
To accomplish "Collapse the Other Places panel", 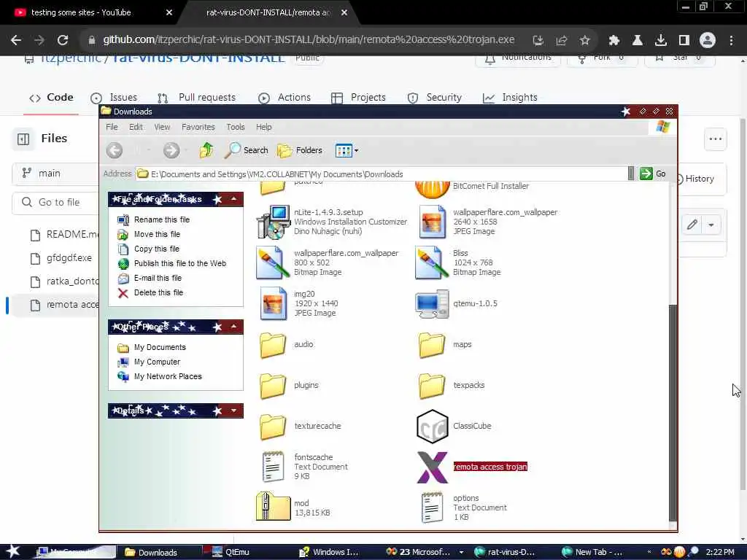I will point(234,327).
